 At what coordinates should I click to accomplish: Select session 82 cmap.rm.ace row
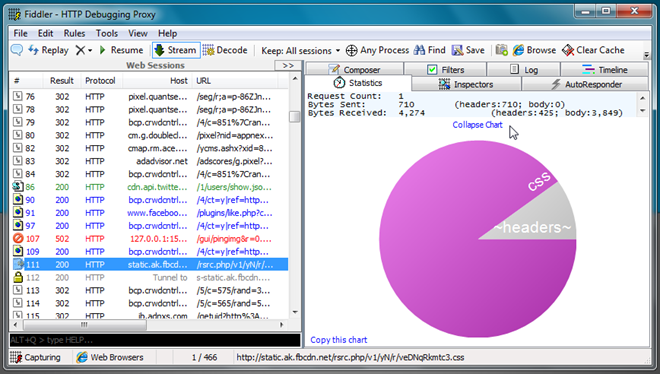(x=149, y=148)
